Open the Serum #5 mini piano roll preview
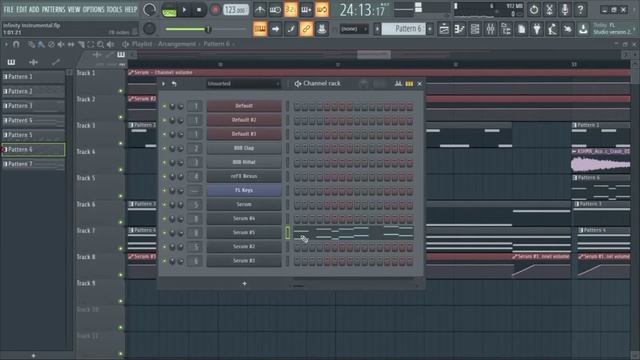This screenshot has width=640, height=360. [353, 233]
